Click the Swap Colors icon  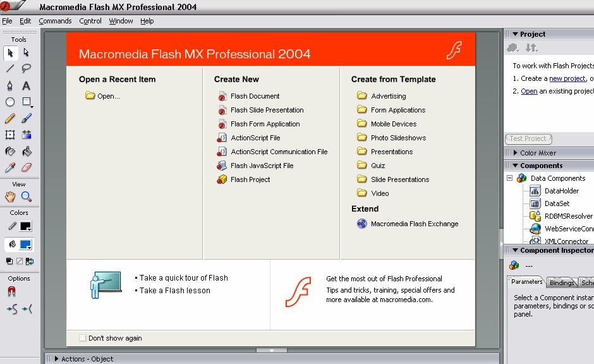pyautogui.click(x=30, y=261)
